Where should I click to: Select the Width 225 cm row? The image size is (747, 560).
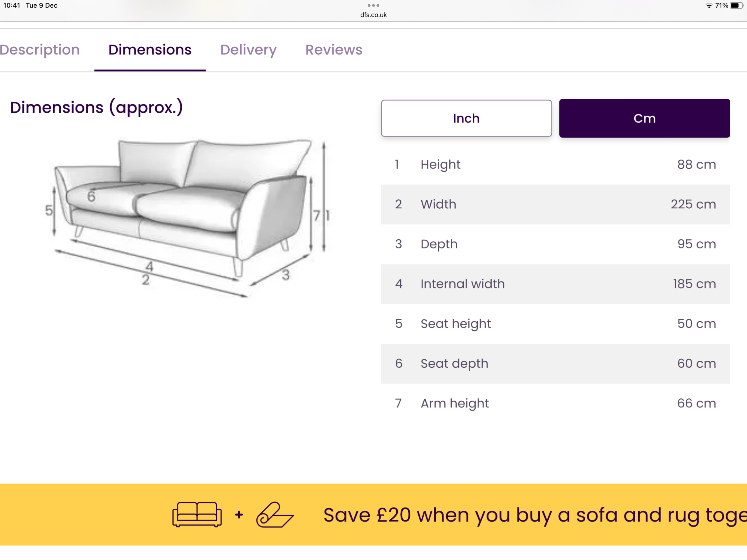click(x=555, y=204)
